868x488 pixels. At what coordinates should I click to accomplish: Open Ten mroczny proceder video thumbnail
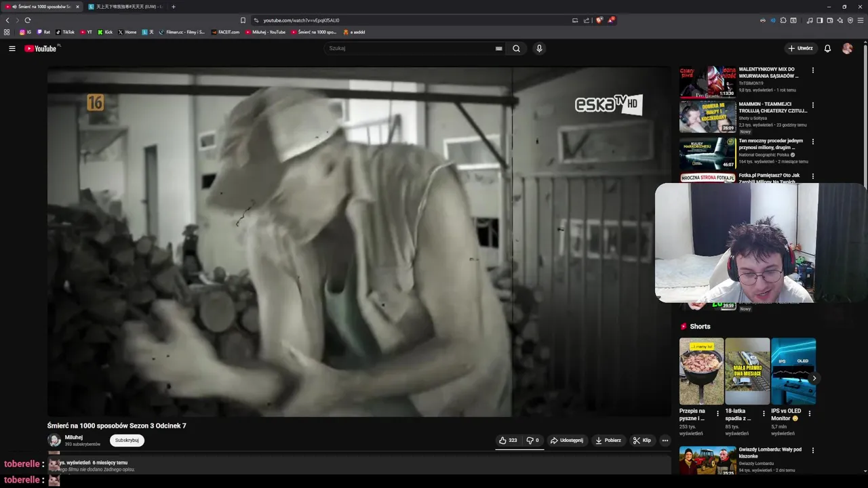click(x=707, y=153)
